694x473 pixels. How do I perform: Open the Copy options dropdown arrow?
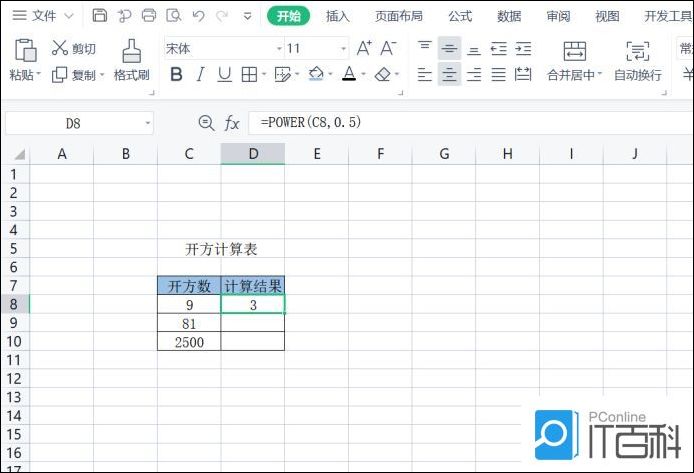click(102, 75)
